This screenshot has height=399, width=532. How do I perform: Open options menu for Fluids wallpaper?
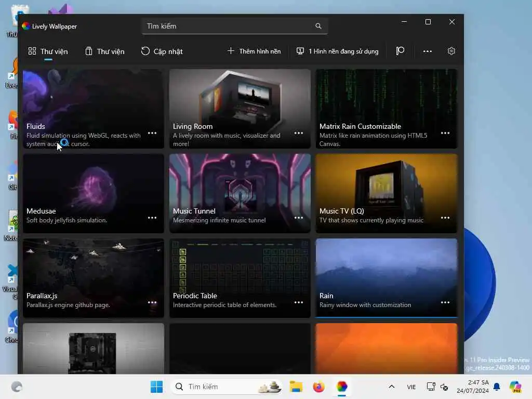pos(152,133)
